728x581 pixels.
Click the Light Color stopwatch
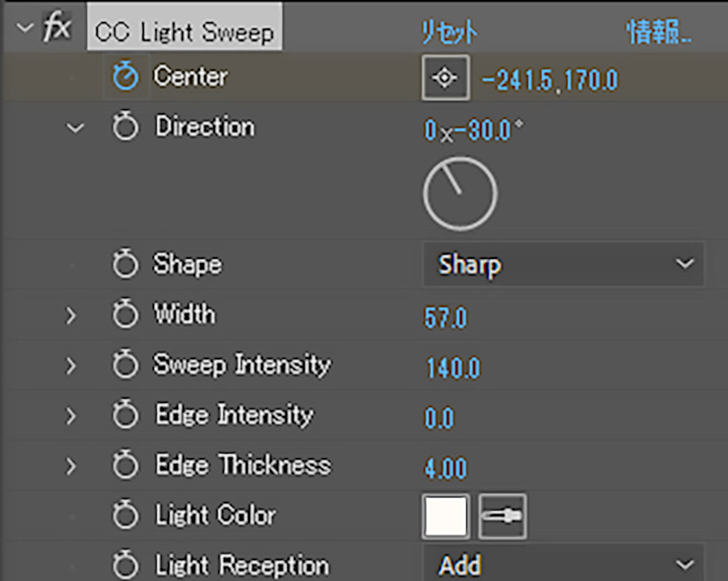125,515
